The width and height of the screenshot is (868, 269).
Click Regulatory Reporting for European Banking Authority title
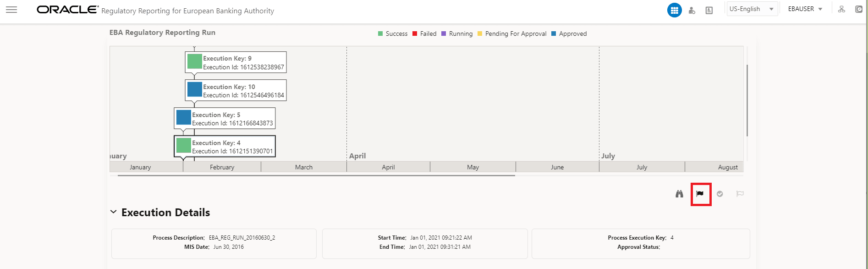[x=187, y=11]
